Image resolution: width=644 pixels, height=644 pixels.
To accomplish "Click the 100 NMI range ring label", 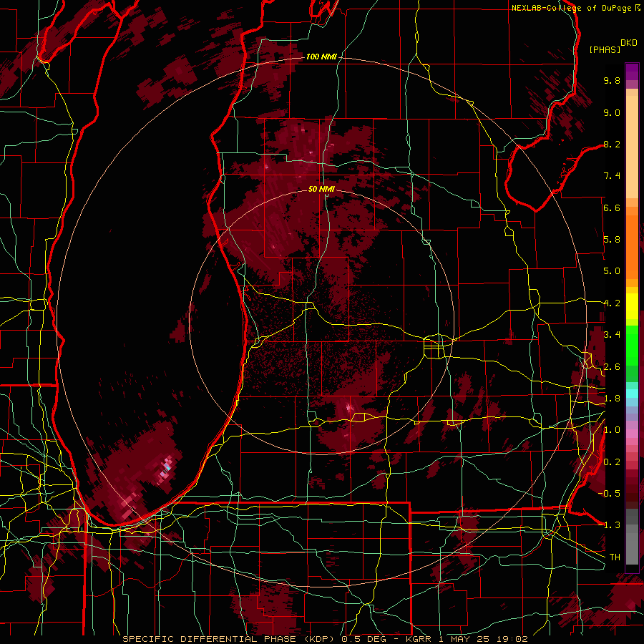I will click(321, 57).
